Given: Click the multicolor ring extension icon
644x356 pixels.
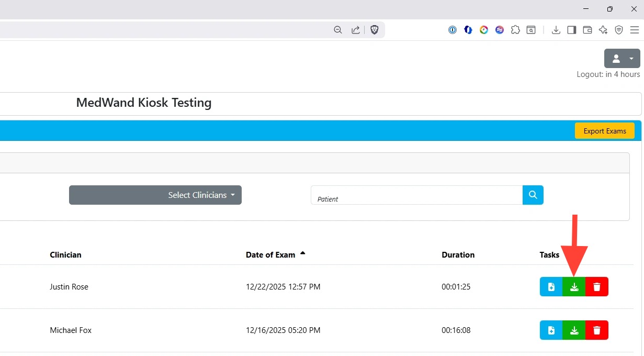Looking at the screenshot, I should point(484,30).
